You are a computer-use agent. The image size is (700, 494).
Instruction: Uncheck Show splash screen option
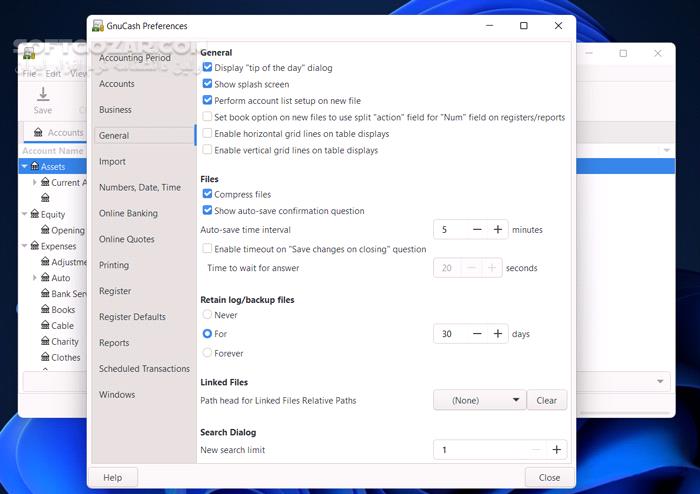(207, 84)
